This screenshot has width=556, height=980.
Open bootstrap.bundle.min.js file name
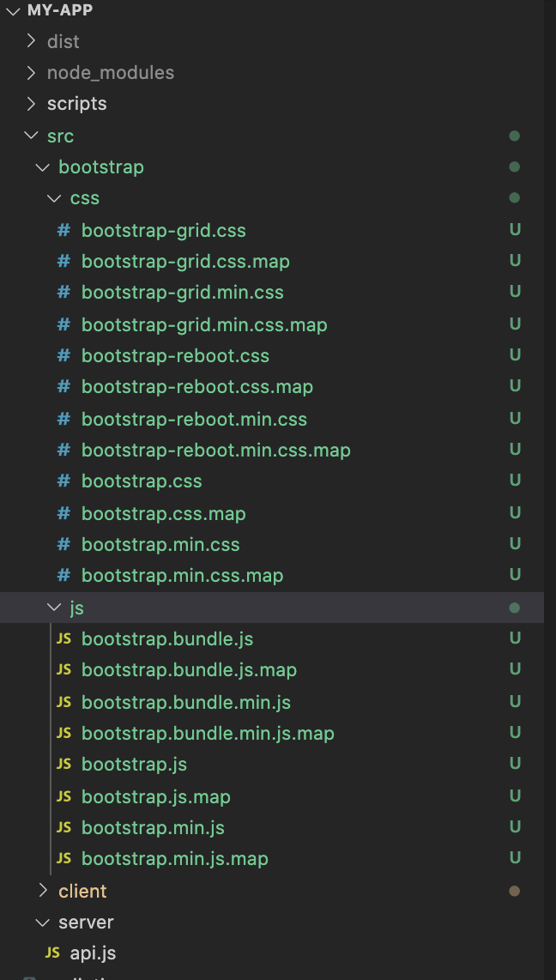pyautogui.click(x=186, y=703)
